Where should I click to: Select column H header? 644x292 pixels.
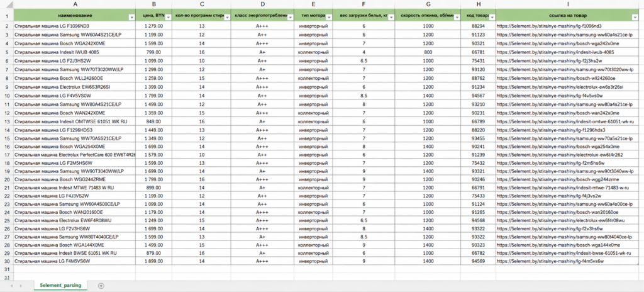coord(478,4)
